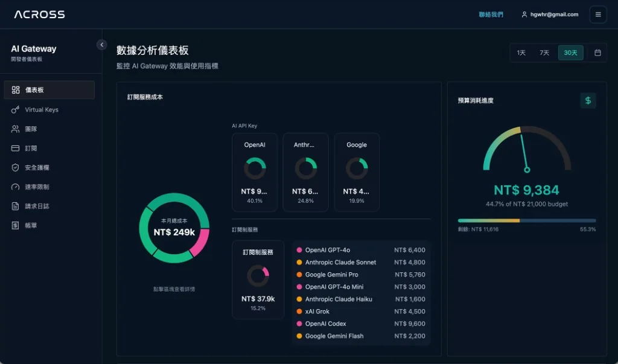Select the 儀表板 sidebar item

[49, 90]
